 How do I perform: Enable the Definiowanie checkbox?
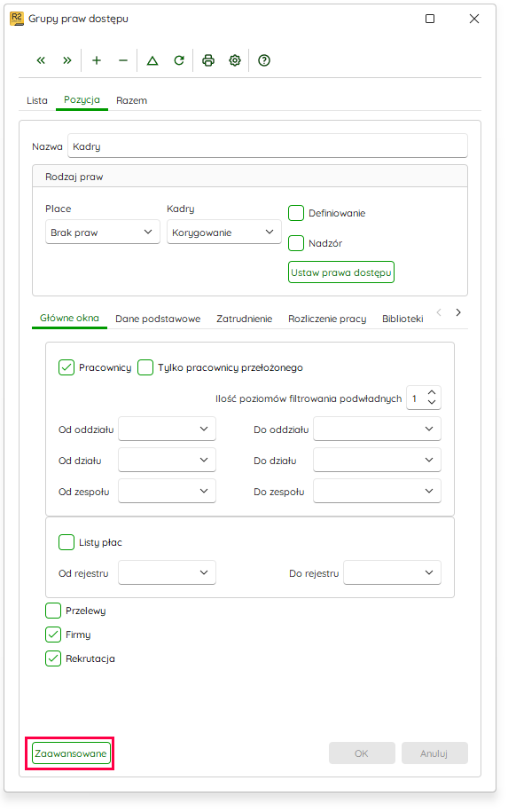(x=296, y=213)
